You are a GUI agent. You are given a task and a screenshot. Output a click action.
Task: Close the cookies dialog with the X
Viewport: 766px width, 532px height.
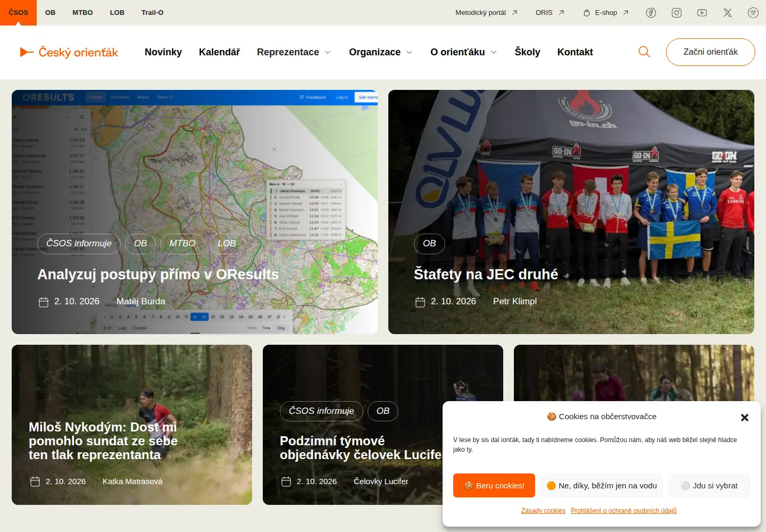[x=745, y=418]
